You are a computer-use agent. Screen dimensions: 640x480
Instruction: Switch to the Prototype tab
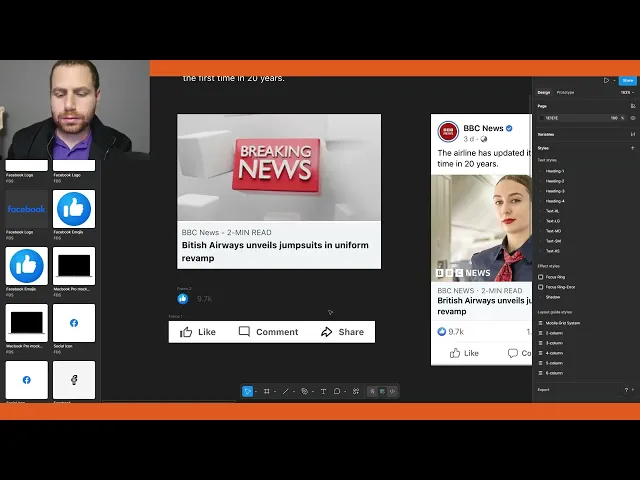point(565,93)
